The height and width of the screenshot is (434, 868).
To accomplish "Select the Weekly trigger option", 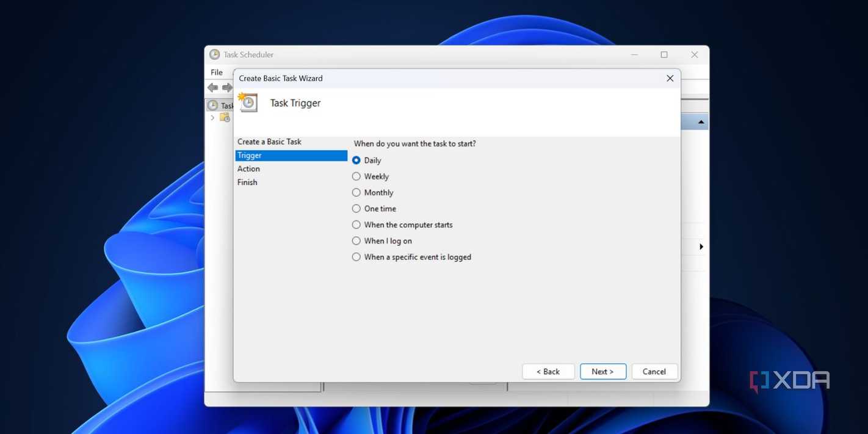I will point(371,176).
